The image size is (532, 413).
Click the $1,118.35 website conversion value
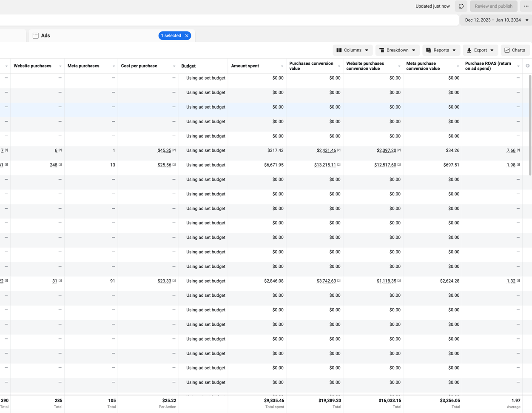[x=386, y=281]
